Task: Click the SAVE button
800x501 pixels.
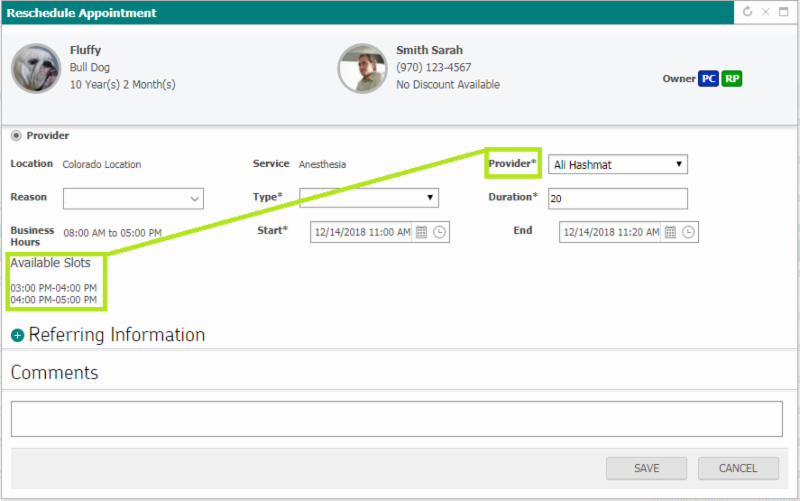Action: [x=646, y=468]
